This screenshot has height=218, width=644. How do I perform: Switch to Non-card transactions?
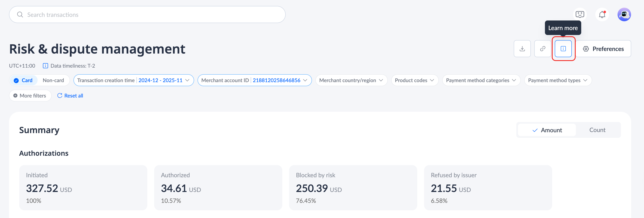point(53,80)
